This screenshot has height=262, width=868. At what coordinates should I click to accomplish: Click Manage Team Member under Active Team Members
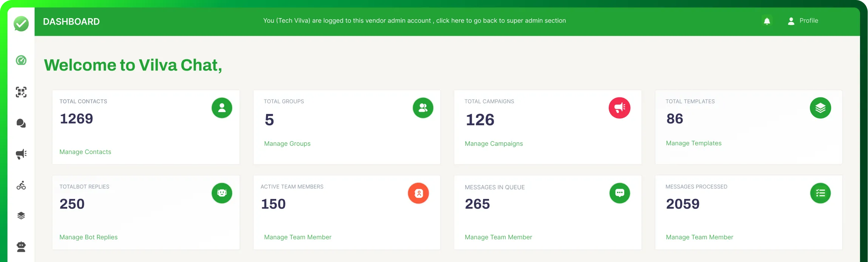[297, 237]
